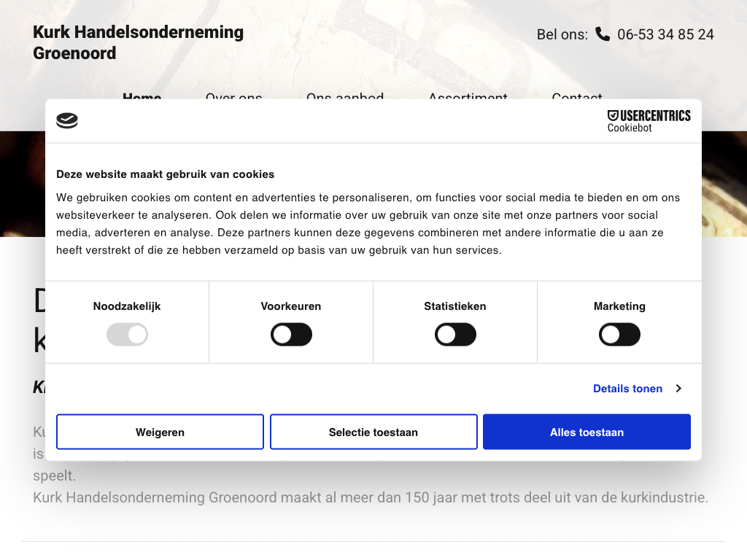Expand the chevron next to Details tonen
747x560 pixels.
(679, 389)
